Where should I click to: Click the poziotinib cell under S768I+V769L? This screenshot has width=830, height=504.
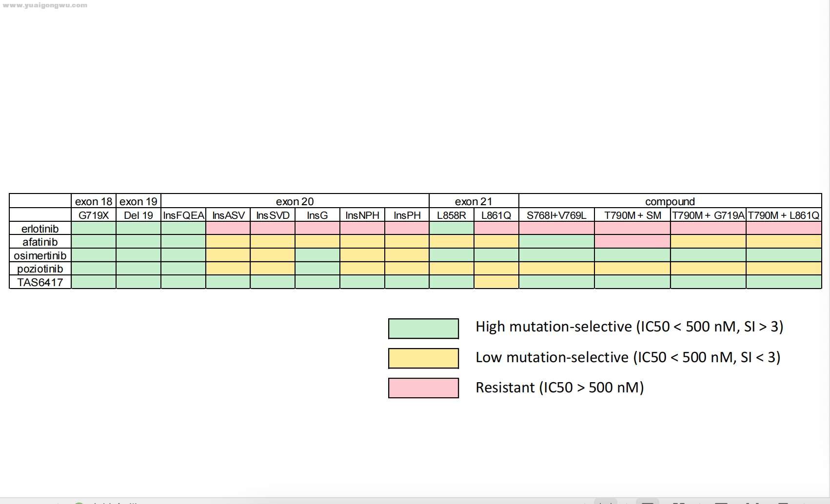(x=557, y=269)
